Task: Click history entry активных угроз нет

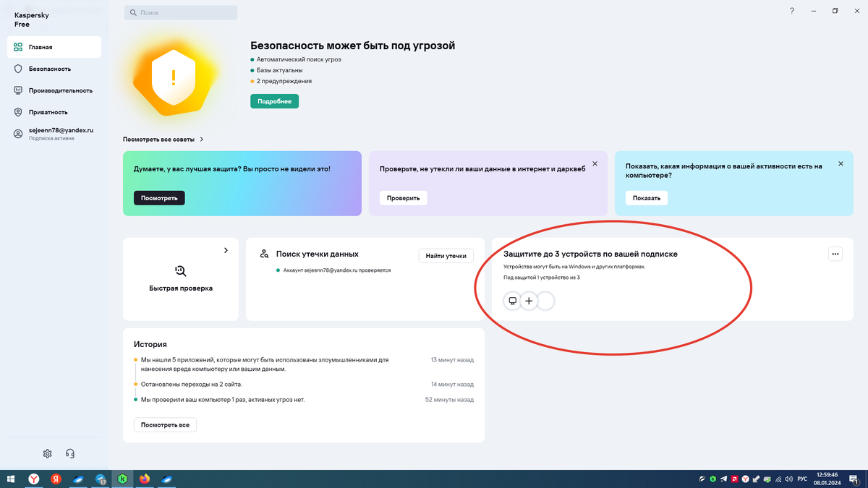Action: point(223,399)
